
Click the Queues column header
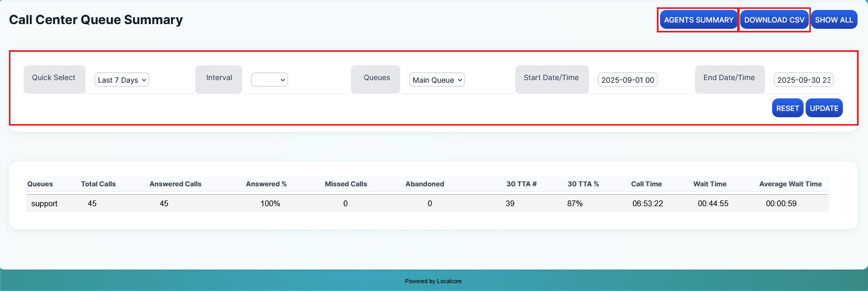click(x=40, y=184)
